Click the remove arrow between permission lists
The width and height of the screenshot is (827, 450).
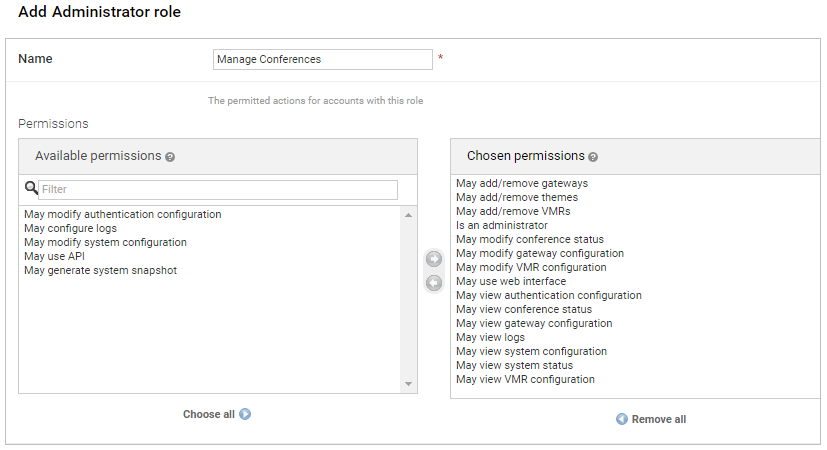coord(433,283)
